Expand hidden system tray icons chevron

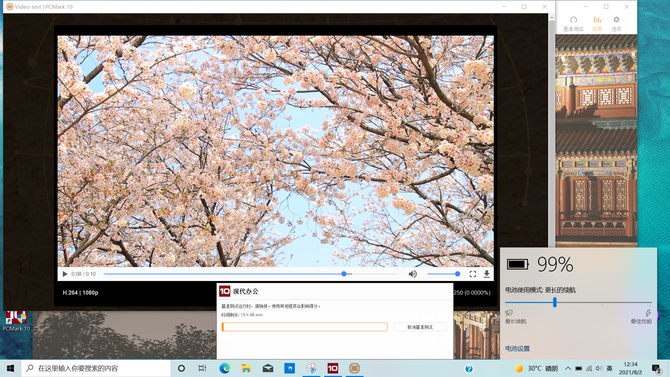click(567, 368)
